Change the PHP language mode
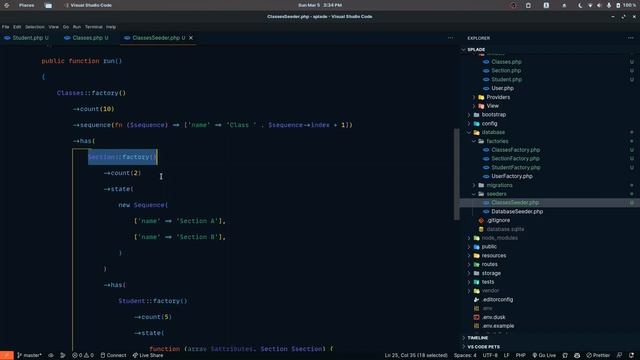Viewport: 640px width, 360px height. click(520, 355)
